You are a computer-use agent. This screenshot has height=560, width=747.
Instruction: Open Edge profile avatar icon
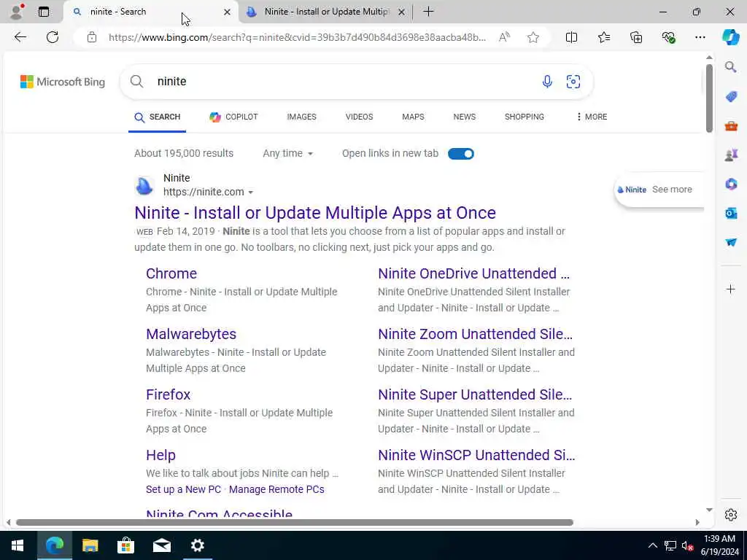click(x=17, y=12)
